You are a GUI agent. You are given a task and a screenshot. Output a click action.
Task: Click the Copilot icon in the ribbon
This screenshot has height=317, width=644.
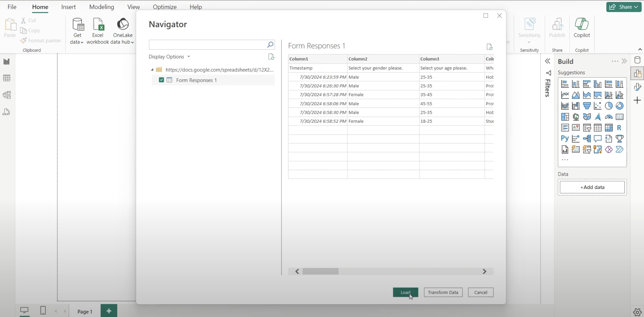[x=582, y=24]
